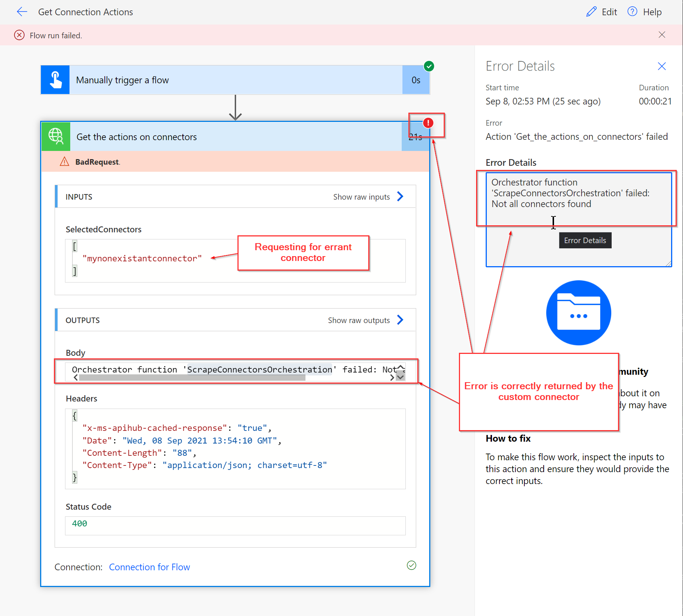The height and width of the screenshot is (616, 683).
Task: Open Help via question mark icon
Action: coord(632,12)
